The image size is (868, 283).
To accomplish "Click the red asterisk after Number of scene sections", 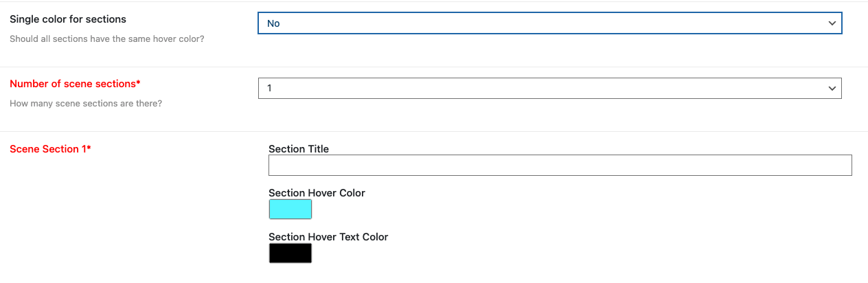I will click(138, 83).
